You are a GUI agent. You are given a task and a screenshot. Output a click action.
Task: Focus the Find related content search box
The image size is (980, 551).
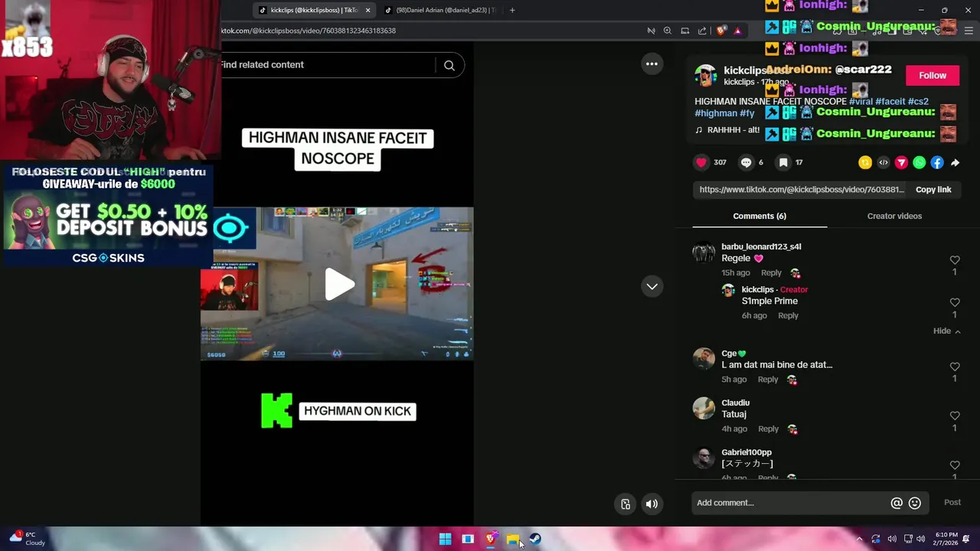point(327,65)
